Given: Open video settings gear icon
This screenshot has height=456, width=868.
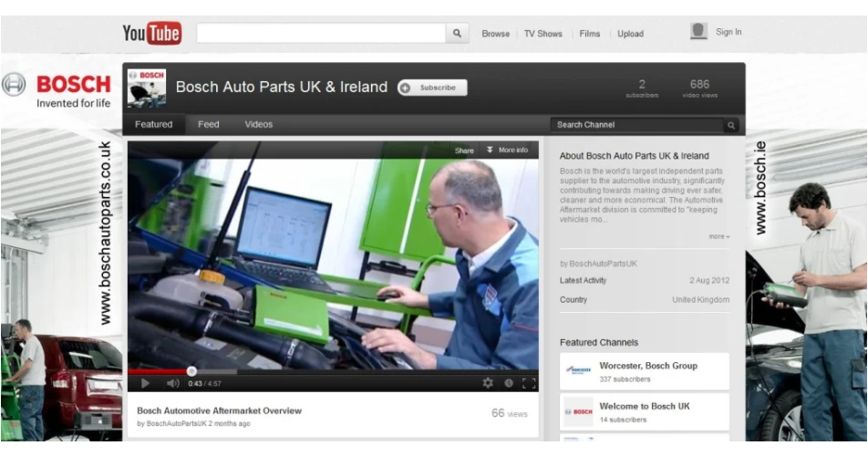Looking at the screenshot, I should [488, 383].
